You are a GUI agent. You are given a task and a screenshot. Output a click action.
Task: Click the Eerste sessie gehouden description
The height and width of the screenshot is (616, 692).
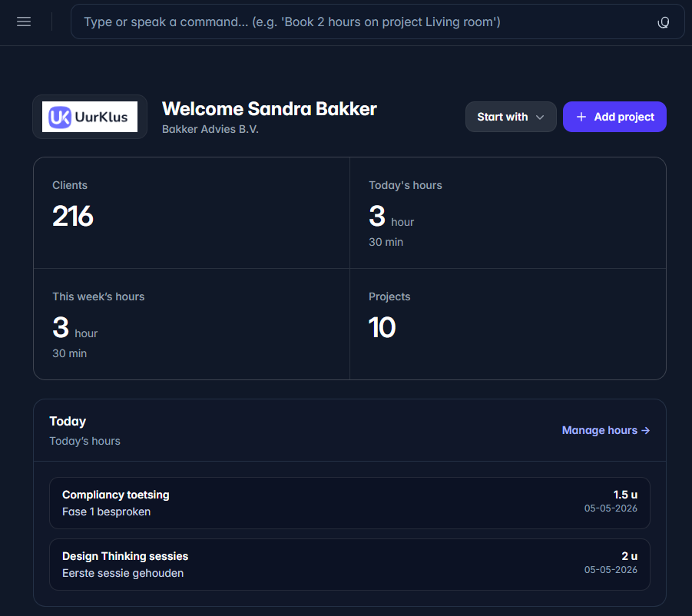(x=123, y=573)
